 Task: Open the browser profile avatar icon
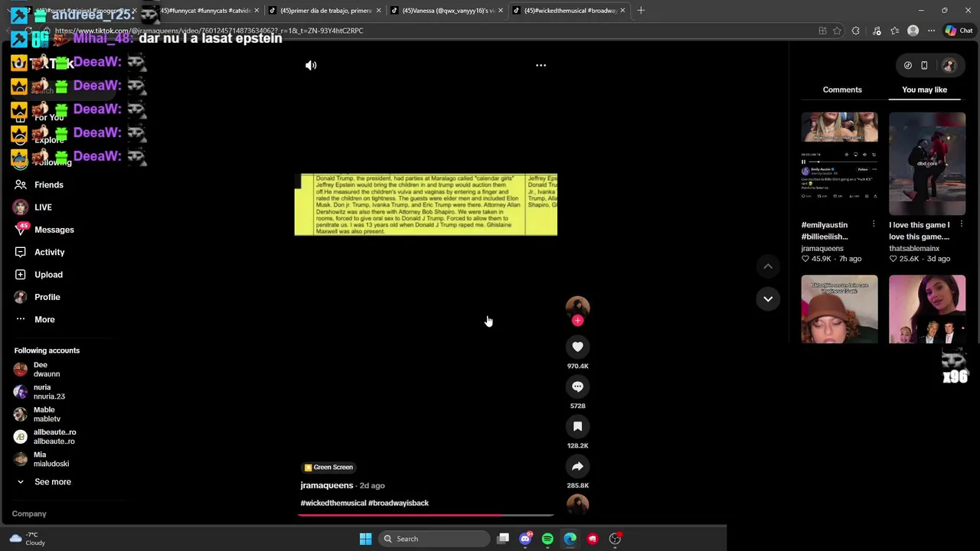pyautogui.click(x=913, y=31)
